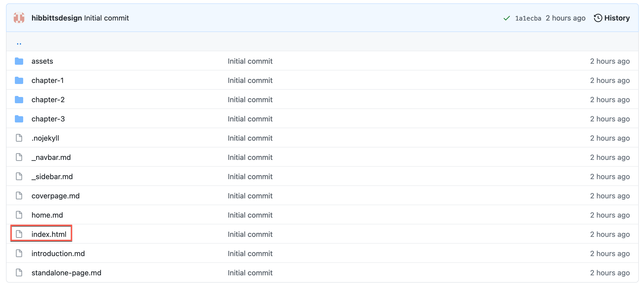Image resolution: width=644 pixels, height=286 pixels.
Task: Click the index.html file icon
Action: pyautogui.click(x=19, y=234)
